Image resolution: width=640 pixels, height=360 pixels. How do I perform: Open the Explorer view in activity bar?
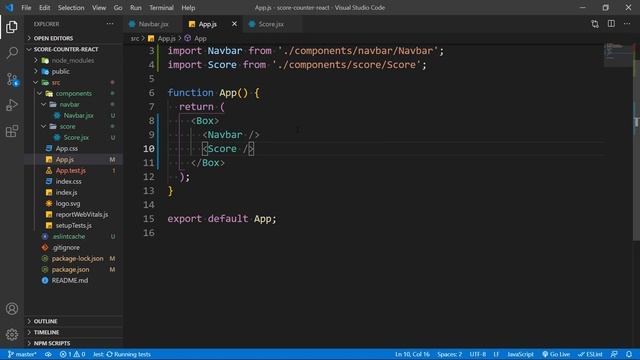pyautogui.click(x=12, y=27)
